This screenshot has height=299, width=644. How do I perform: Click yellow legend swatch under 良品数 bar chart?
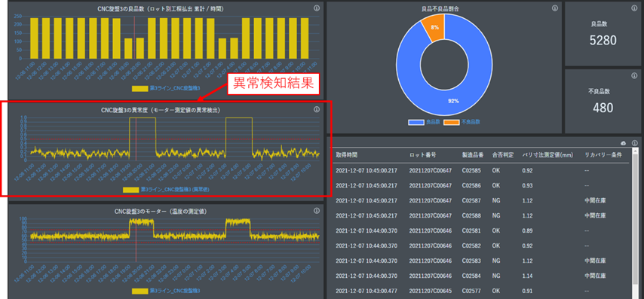[x=140, y=88]
